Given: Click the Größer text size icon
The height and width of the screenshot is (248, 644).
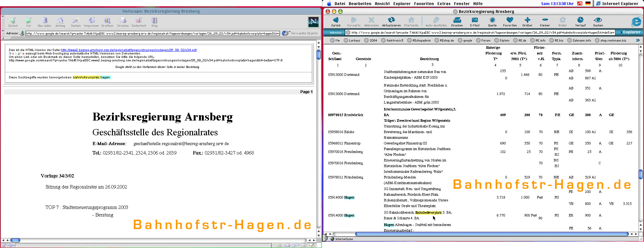Looking at the screenshot, I should click(527, 21).
